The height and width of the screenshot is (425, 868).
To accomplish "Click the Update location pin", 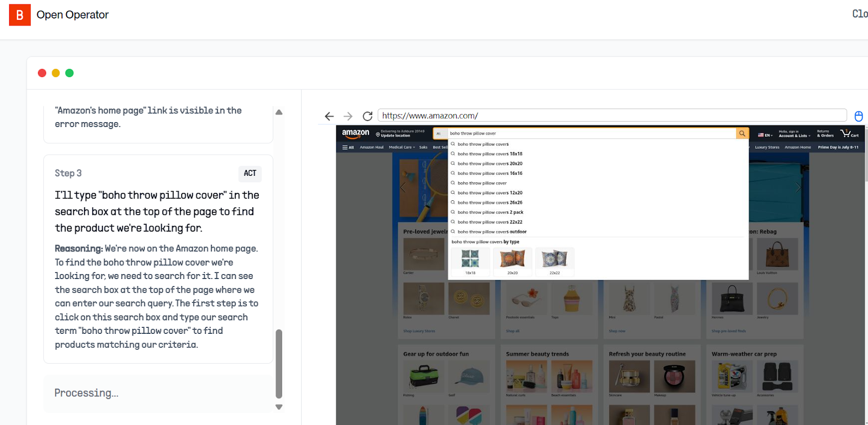I will [378, 135].
